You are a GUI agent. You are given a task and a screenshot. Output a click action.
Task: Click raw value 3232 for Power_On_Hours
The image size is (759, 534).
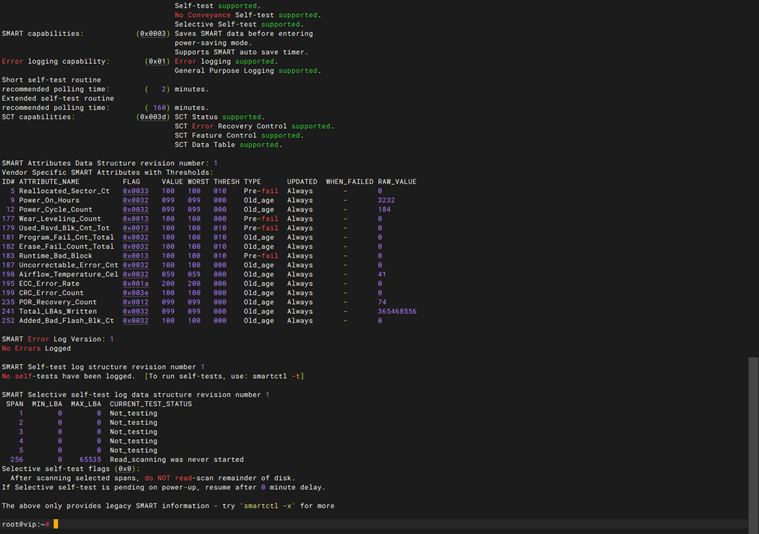(x=386, y=200)
